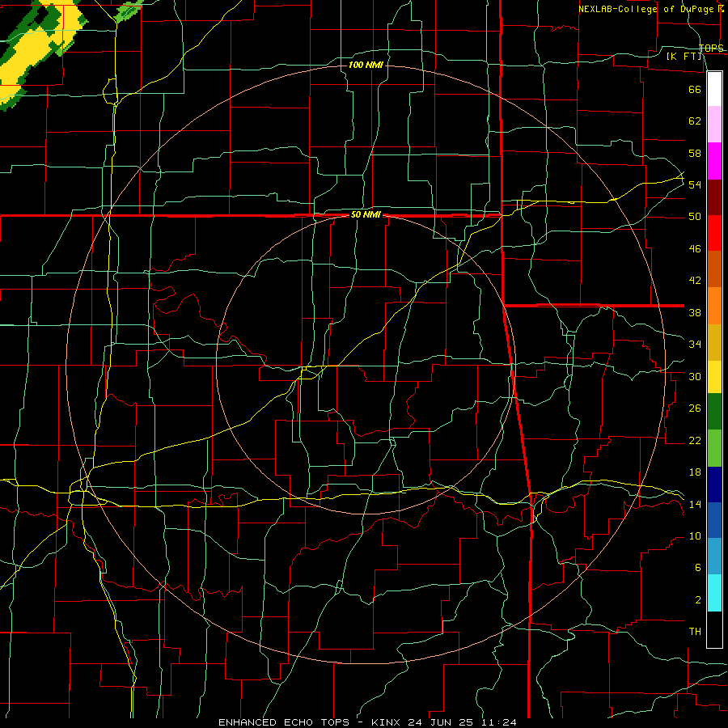728x728 pixels.
Task: Click the navy blue legend swatch
Action: point(714,485)
